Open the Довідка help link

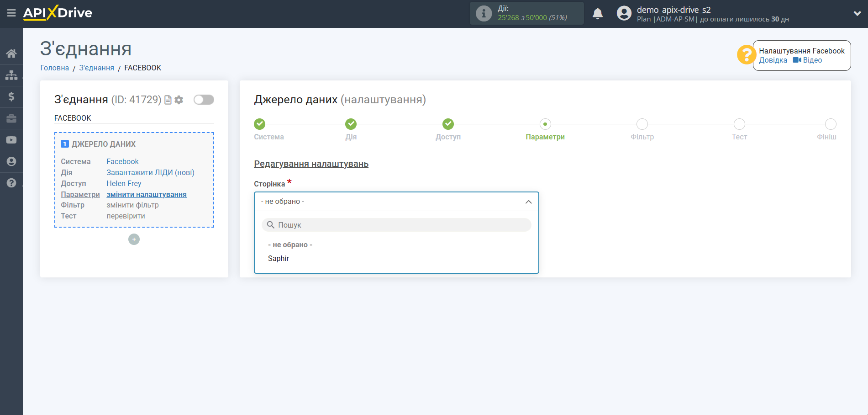click(773, 60)
